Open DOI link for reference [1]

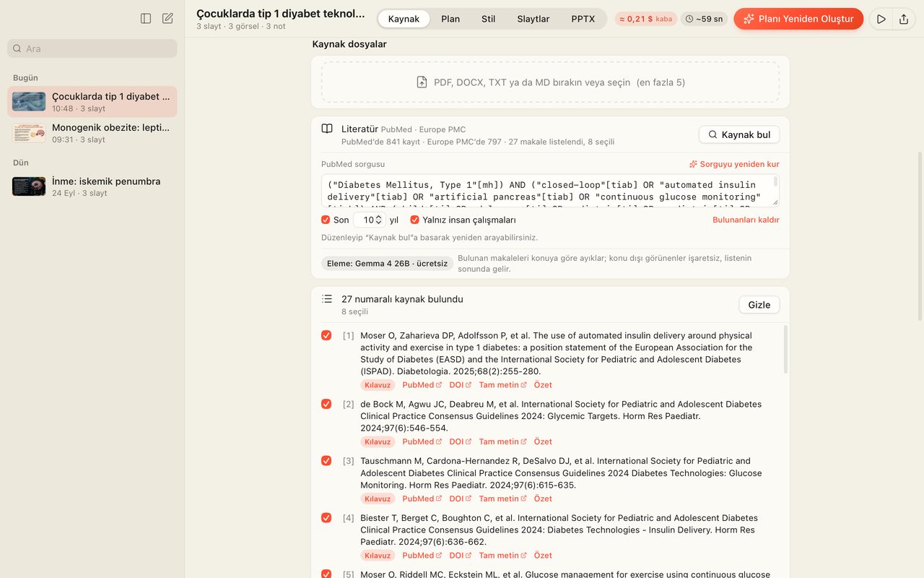(460, 385)
